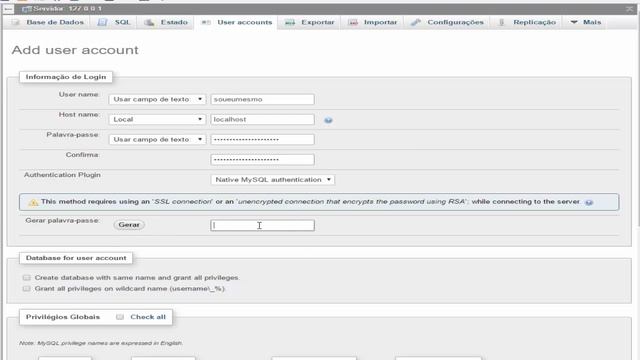Viewport: 640px width, 360px height.
Task: Click the Gerar palavra-passe label
Action: pyautogui.click(x=62, y=220)
